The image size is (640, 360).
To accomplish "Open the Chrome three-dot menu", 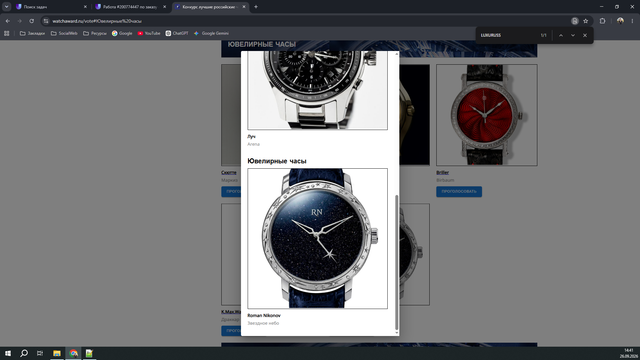I will (x=632, y=21).
